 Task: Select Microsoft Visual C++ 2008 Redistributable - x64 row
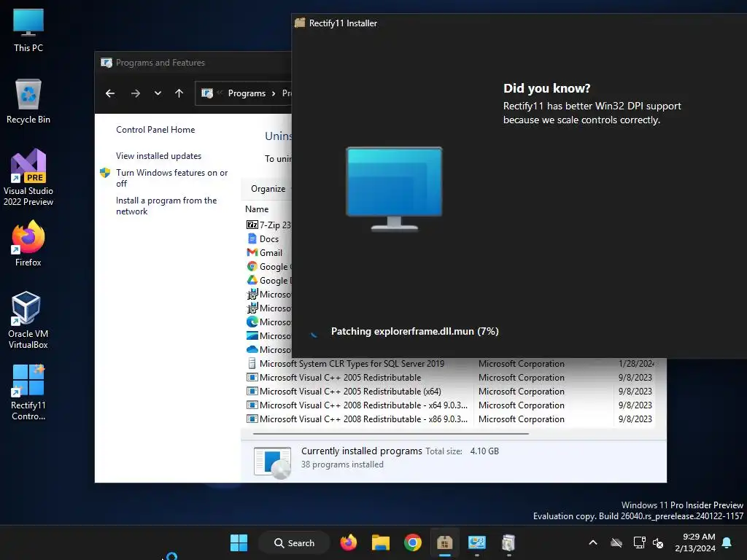point(363,405)
